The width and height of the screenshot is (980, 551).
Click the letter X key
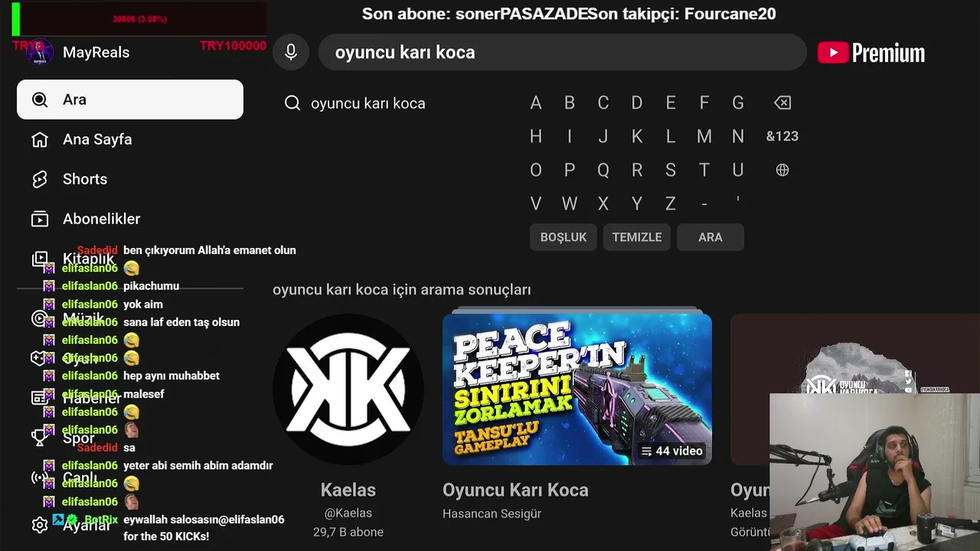tap(603, 204)
